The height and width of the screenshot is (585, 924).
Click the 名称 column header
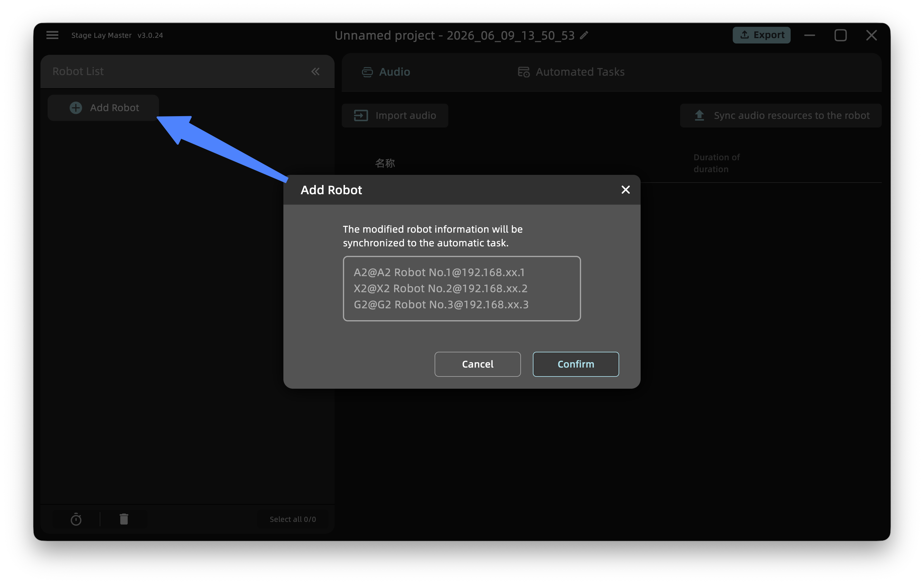point(385,163)
